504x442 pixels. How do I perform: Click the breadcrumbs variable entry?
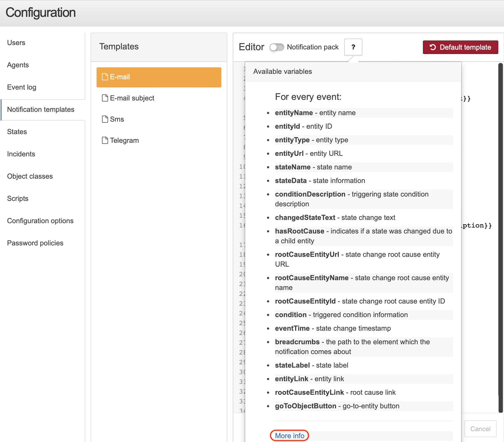click(364, 347)
